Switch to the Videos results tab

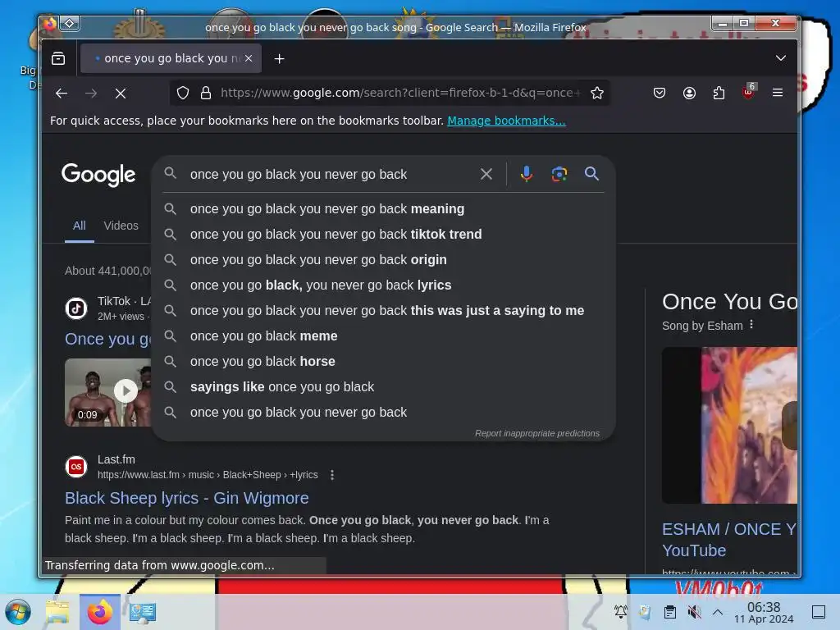pyautogui.click(x=121, y=226)
